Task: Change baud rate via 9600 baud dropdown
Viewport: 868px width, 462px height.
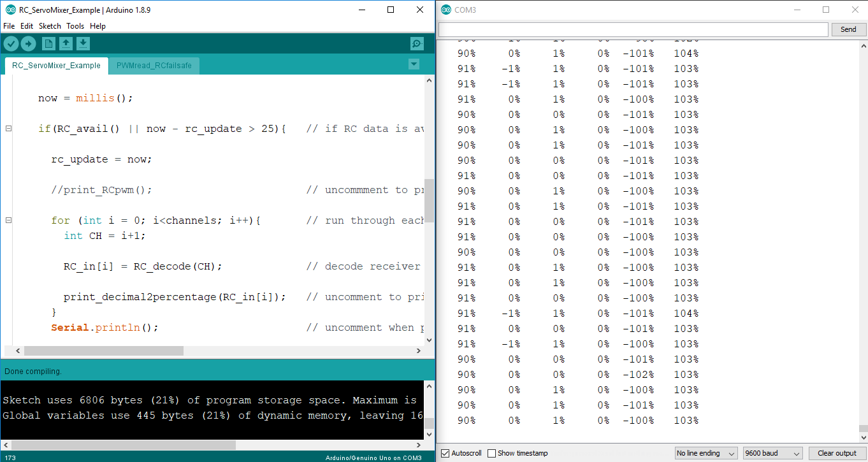Action: click(x=772, y=452)
